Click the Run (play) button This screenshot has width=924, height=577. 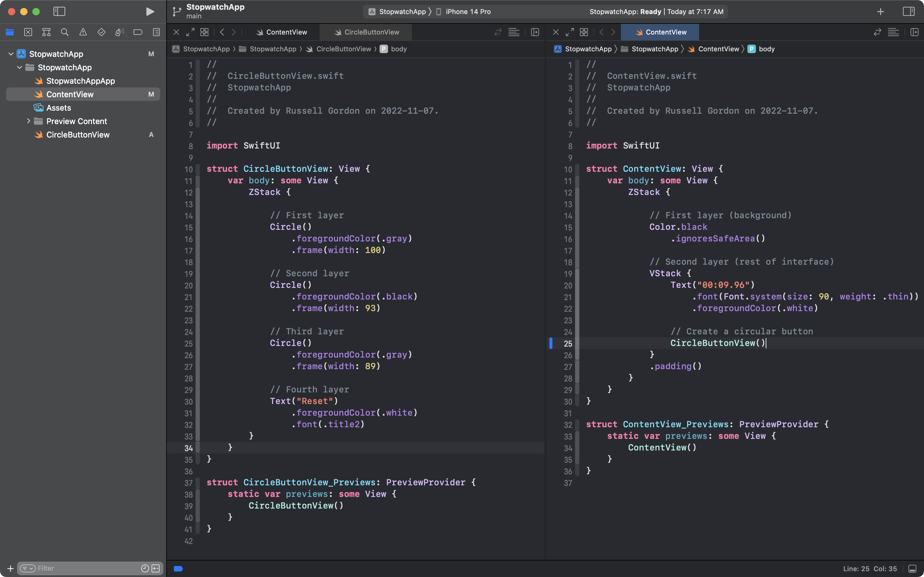pyautogui.click(x=150, y=11)
